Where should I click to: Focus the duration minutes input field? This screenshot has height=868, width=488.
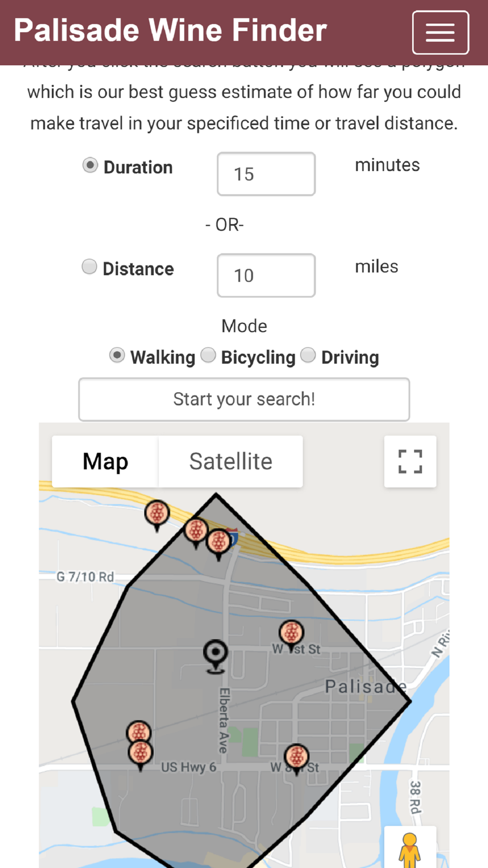266,174
